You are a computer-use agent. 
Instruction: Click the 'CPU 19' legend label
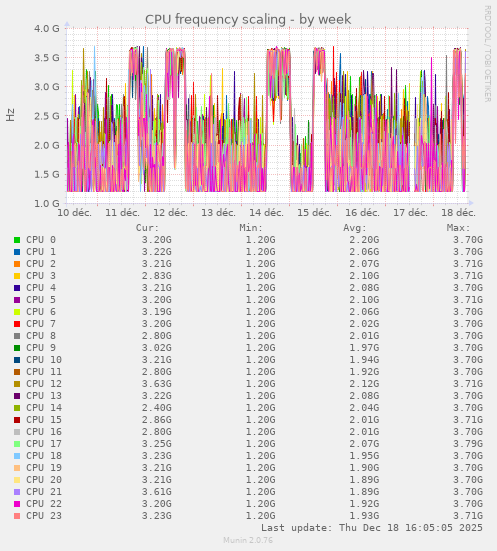44,468
